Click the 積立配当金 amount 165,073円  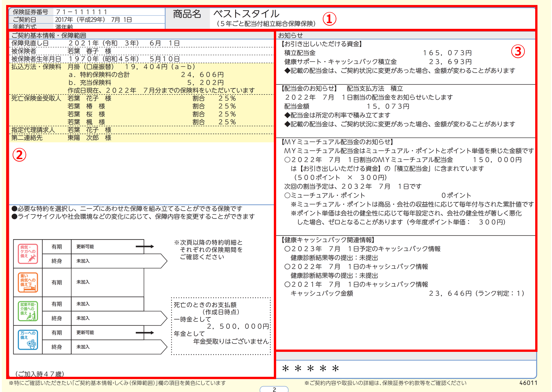447,53
